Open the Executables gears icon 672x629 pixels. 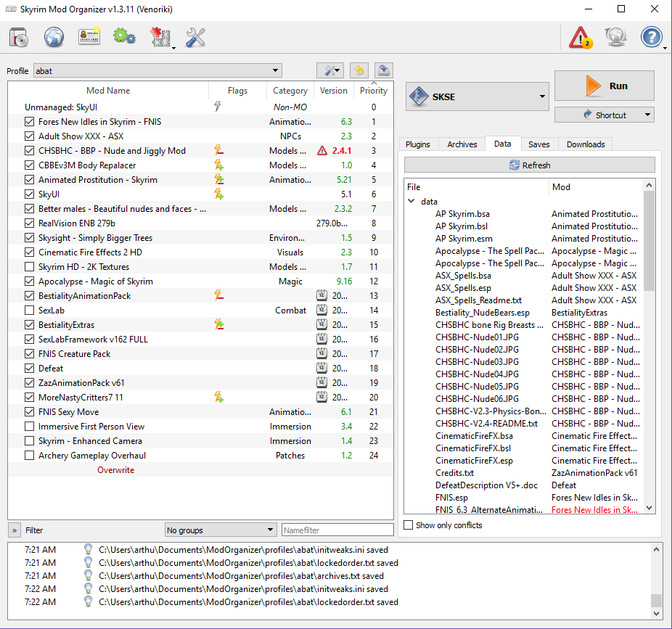pos(124,37)
